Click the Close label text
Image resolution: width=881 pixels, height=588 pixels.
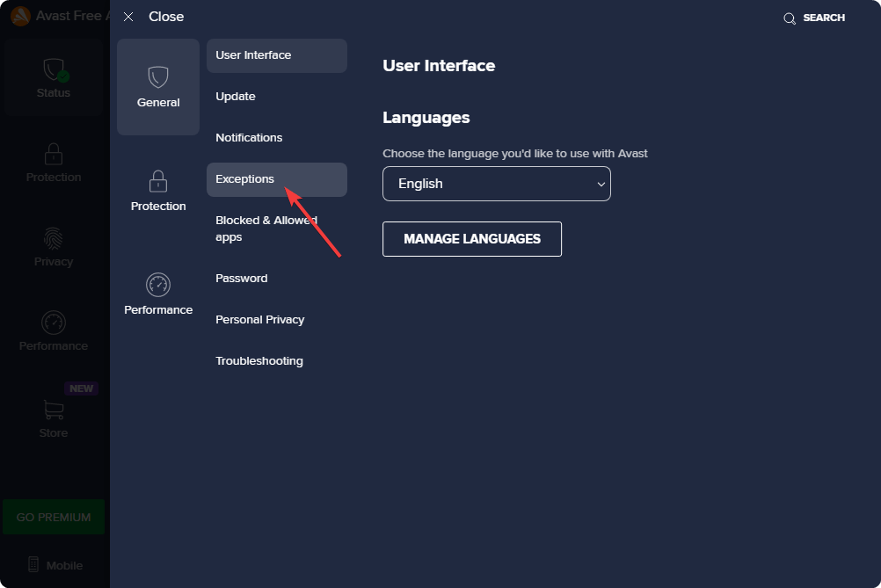pyautogui.click(x=166, y=17)
